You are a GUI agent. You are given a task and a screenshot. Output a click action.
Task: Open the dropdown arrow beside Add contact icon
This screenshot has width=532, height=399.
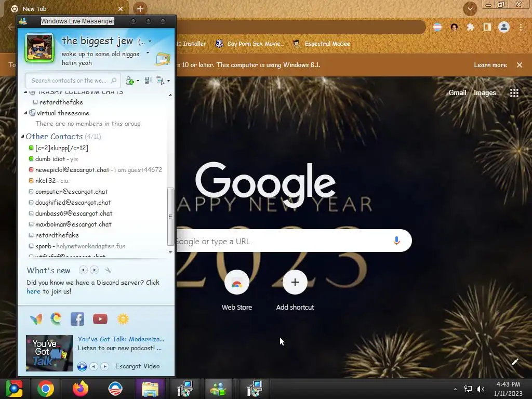pyautogui.click(x=138, y=81)
